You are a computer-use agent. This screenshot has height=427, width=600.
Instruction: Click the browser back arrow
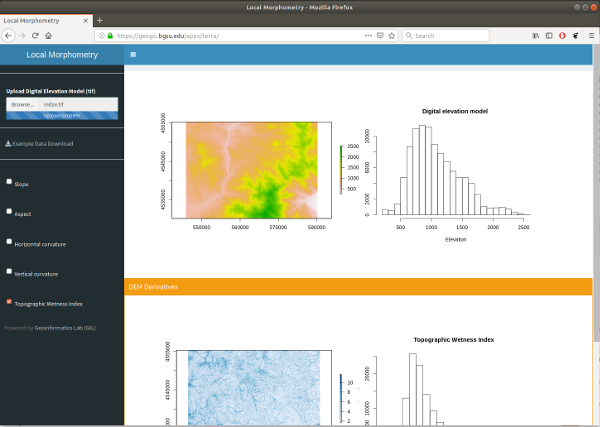9,35
